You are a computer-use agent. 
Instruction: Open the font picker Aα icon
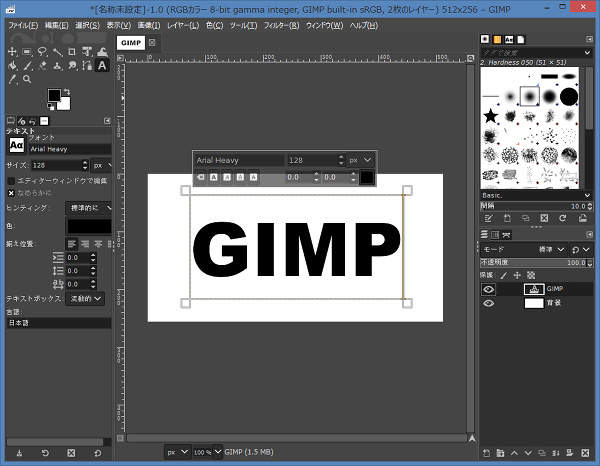pyautogui.click(x=16, y=145)
